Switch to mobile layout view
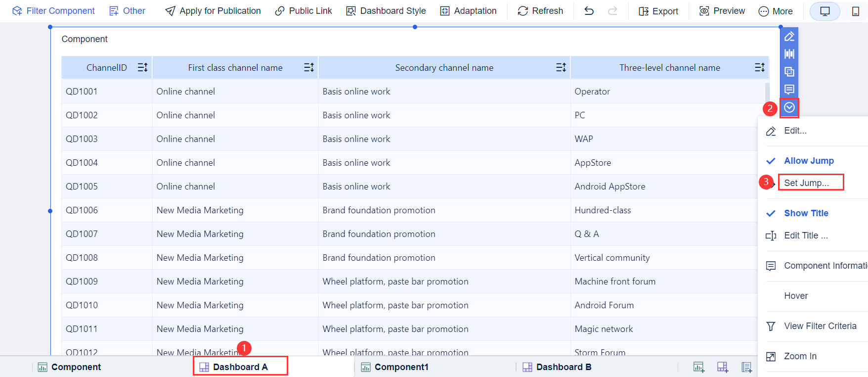This screenshot has width=868, height=377. [856, 11]
